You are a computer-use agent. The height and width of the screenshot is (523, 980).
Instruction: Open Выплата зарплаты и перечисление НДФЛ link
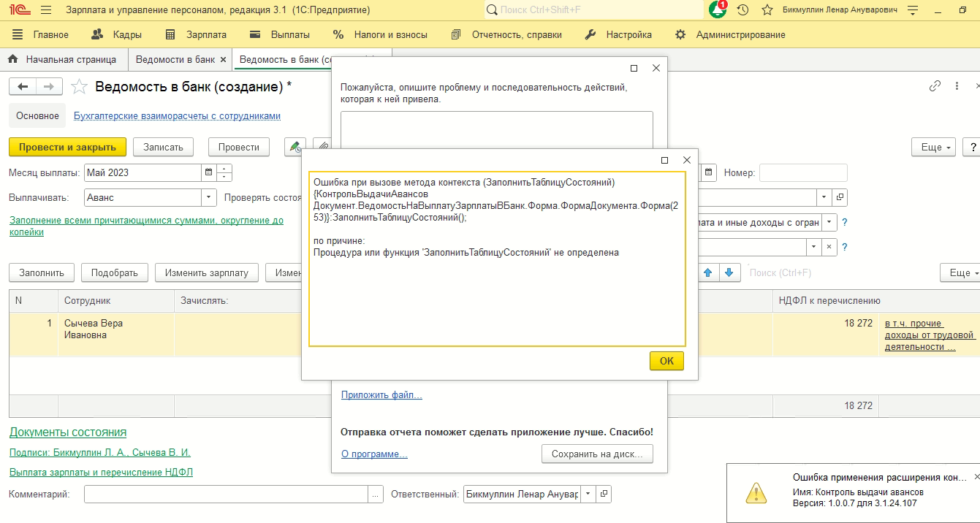point(101,472)
